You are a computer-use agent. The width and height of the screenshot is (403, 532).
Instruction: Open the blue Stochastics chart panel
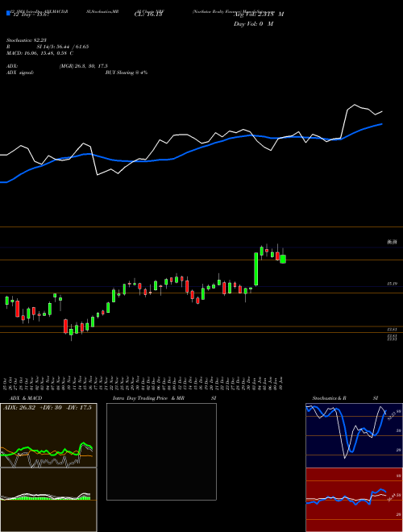pyautogui.click(x=354, y=435)
